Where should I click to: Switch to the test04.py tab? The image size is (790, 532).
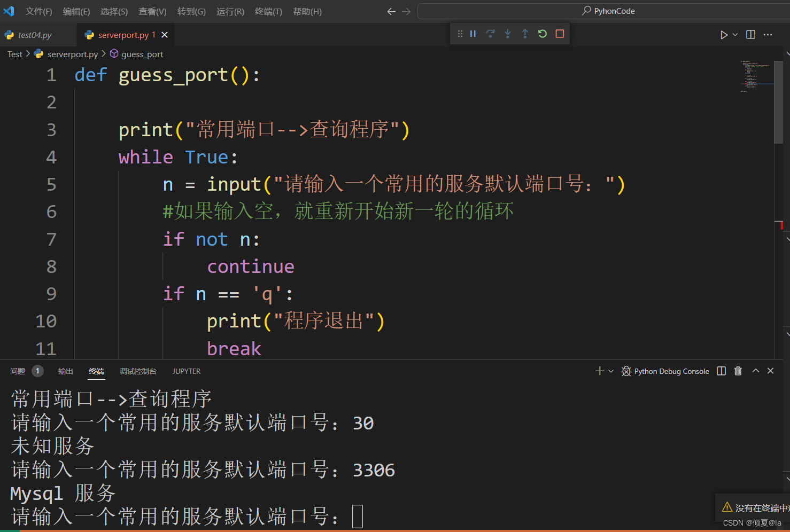coord(35,35)
